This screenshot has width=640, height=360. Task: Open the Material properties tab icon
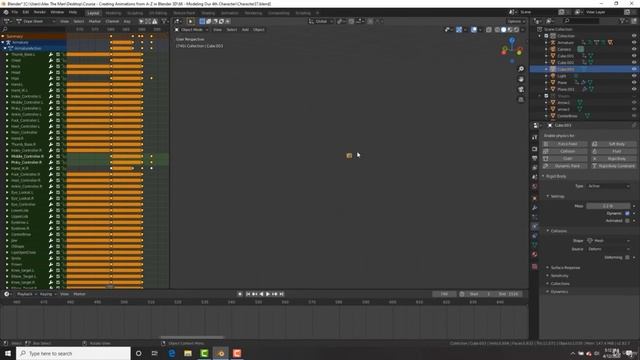coord(535,254)
